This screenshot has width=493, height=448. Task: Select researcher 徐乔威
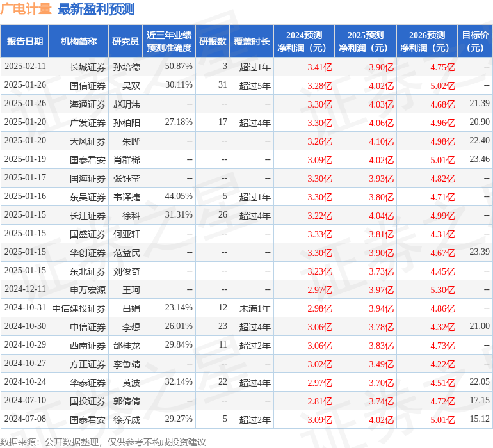click(127, 419)
